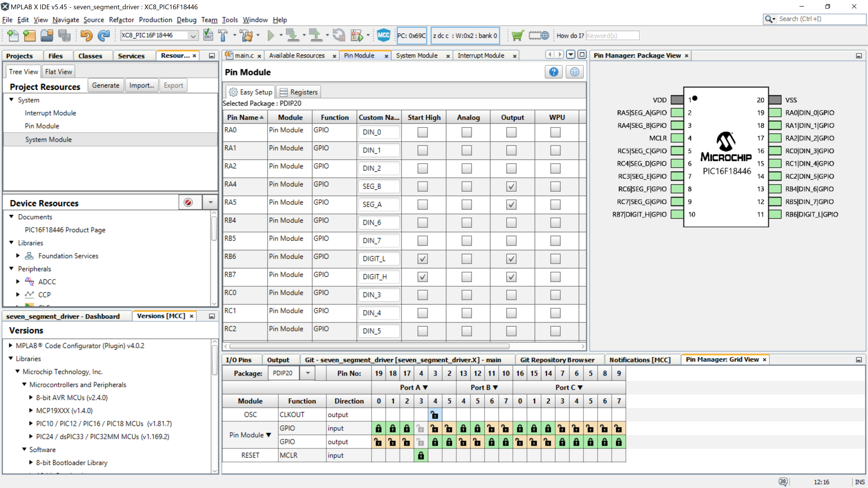
Task: Build the project with the hammer icon
Action: pyautogui.click(x=223, y=35)
